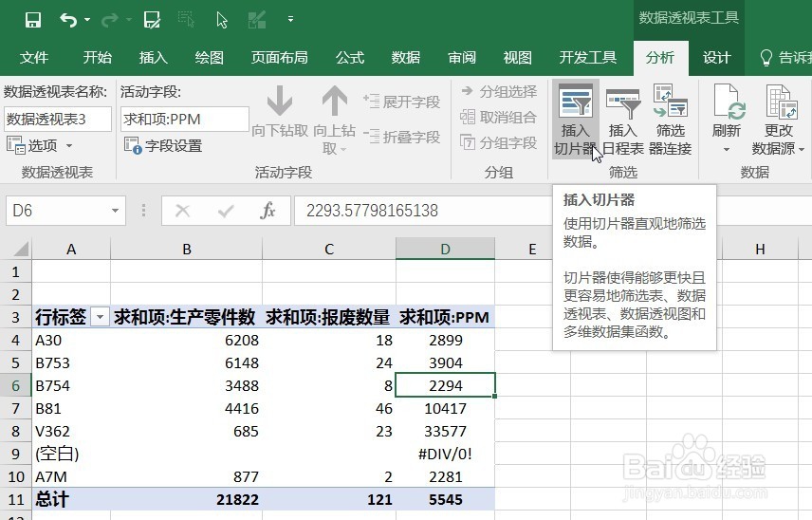Viewport: 812px width, 520px height.
Task: Click cell with value 10417
Action: (x=445, y=408)
